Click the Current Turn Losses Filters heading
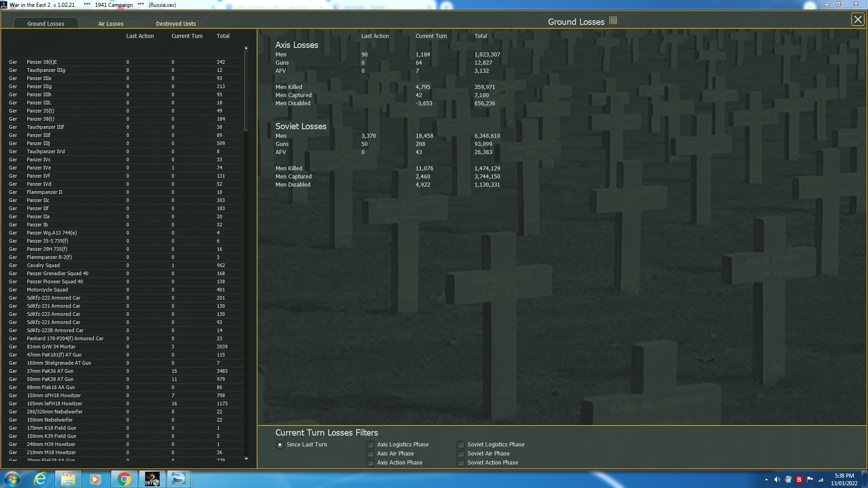The image size is (868, 488). [x=326, y=433]
